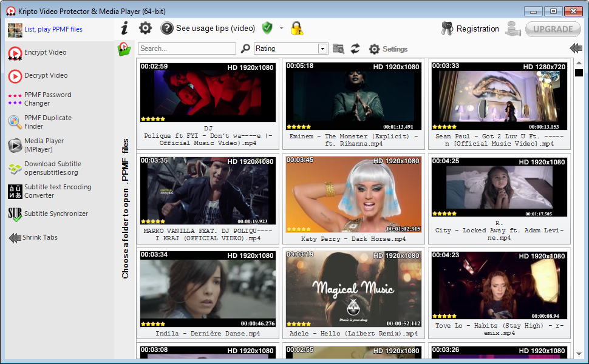
Task: Select the Encrypt Video tab
Action: click(60, 53)
